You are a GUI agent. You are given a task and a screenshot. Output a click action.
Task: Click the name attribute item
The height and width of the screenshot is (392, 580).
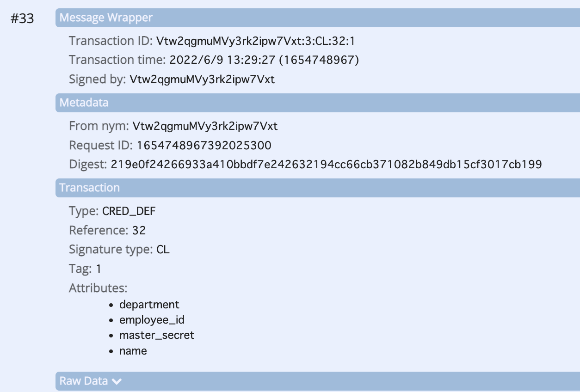click(x=133, y=351)
